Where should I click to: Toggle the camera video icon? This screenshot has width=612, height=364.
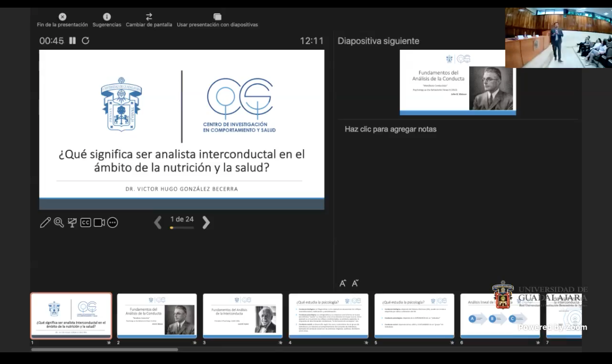(99, 222)
